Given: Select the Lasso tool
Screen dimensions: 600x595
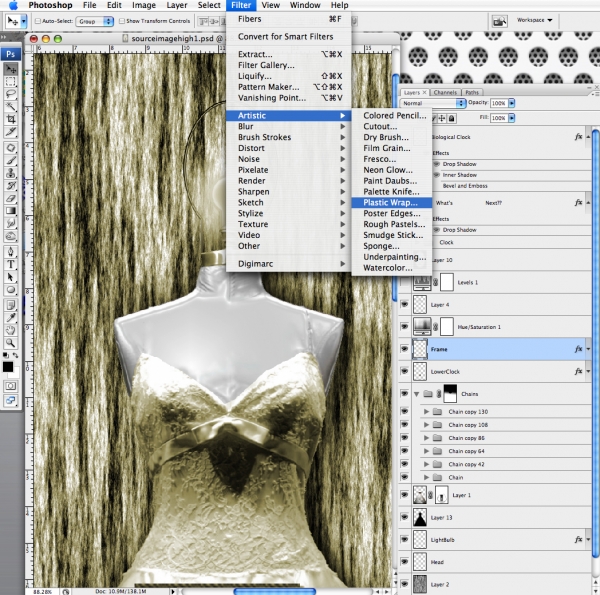Looking at the screenshot, I should click(11, 94).
